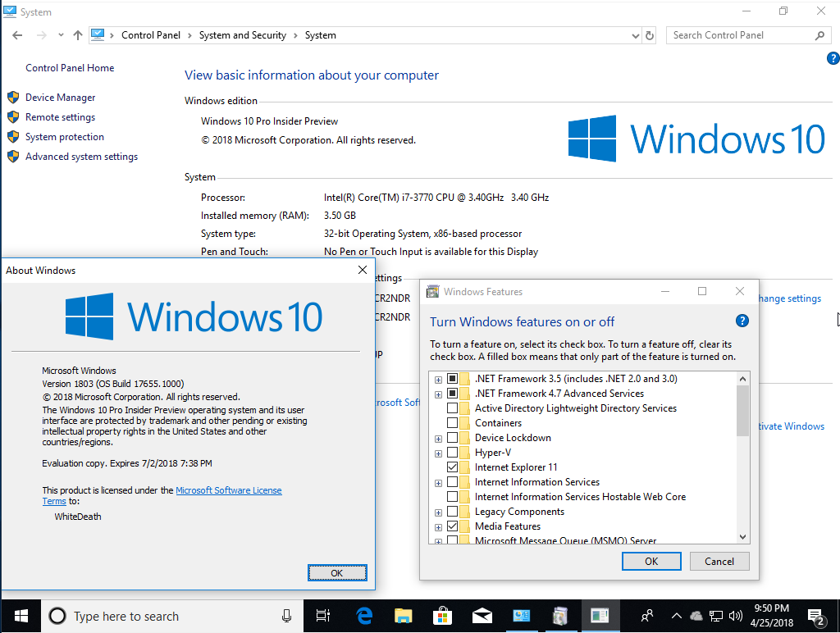This screenshot has width=840, height=633.
Task: Expand the .NET Framework 4.7 Advanced Services node
Action: pos(438,394)
